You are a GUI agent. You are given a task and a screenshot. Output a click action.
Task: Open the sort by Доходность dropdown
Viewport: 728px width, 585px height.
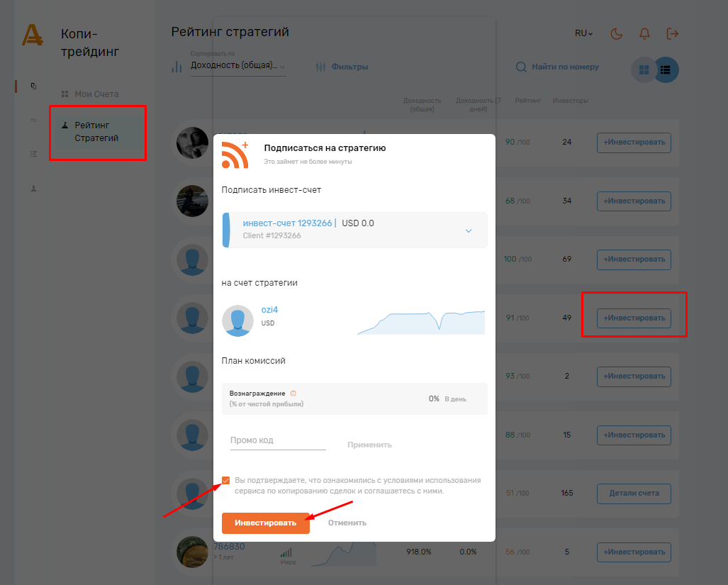coord(237,66)
